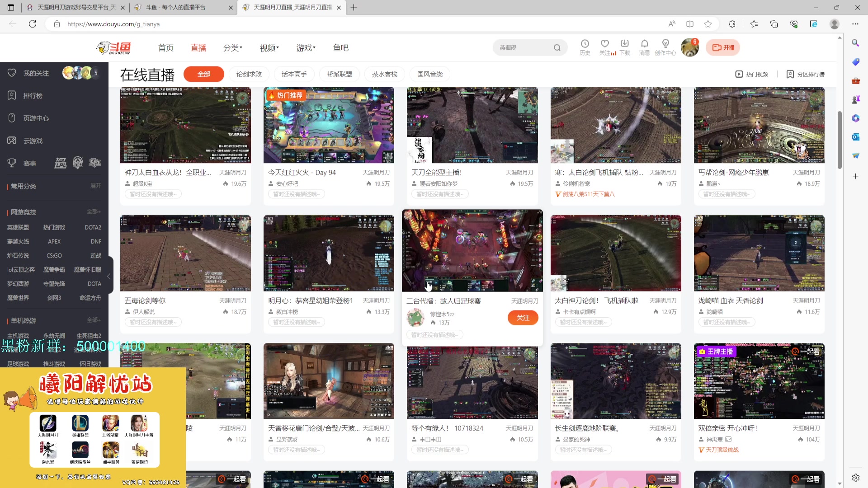Switch to 分区排行榜 view
Screen dimensions: 868x488
point(805,74)
